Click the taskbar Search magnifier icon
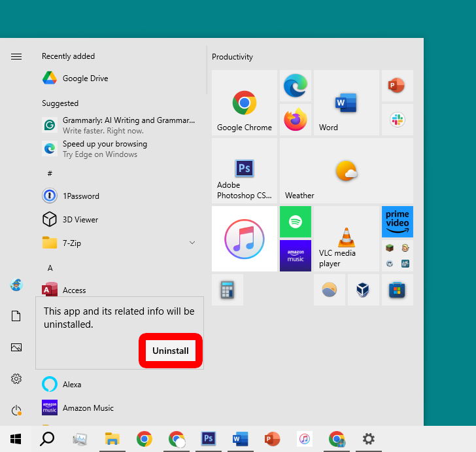 point(47,439)
